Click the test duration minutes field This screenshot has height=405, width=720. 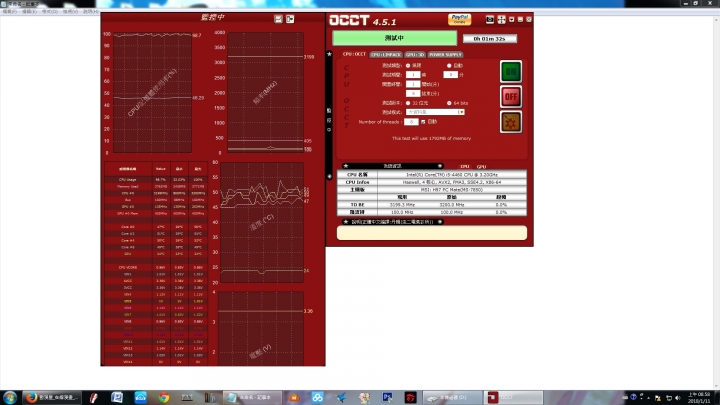pos(450,74)
